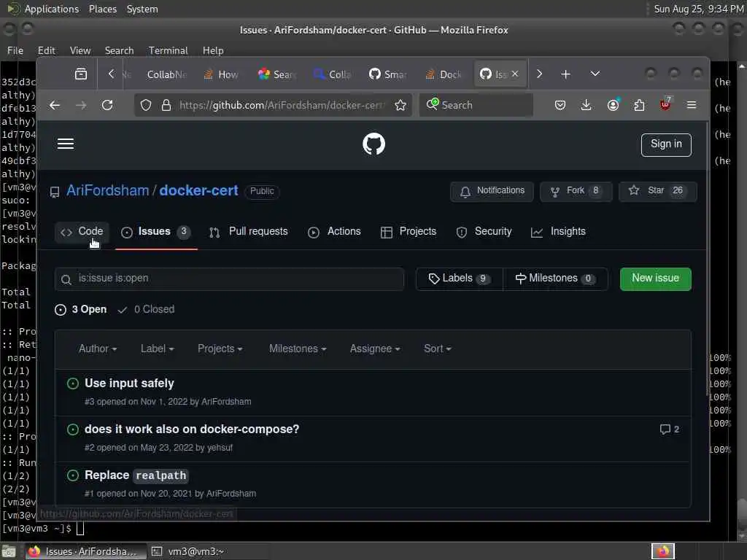
Task: Open Pocket save icon in toolbar
Action: [x=560, y=105]
